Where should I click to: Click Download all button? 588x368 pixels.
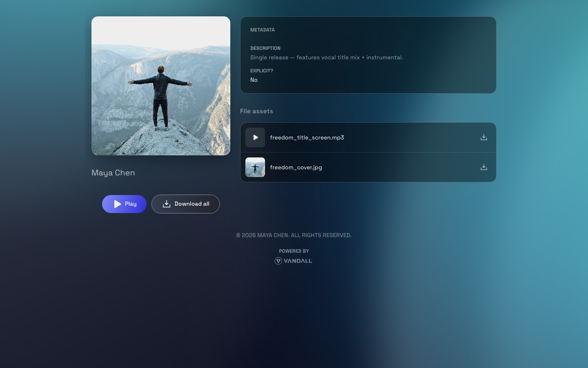(x=185, y=204)
